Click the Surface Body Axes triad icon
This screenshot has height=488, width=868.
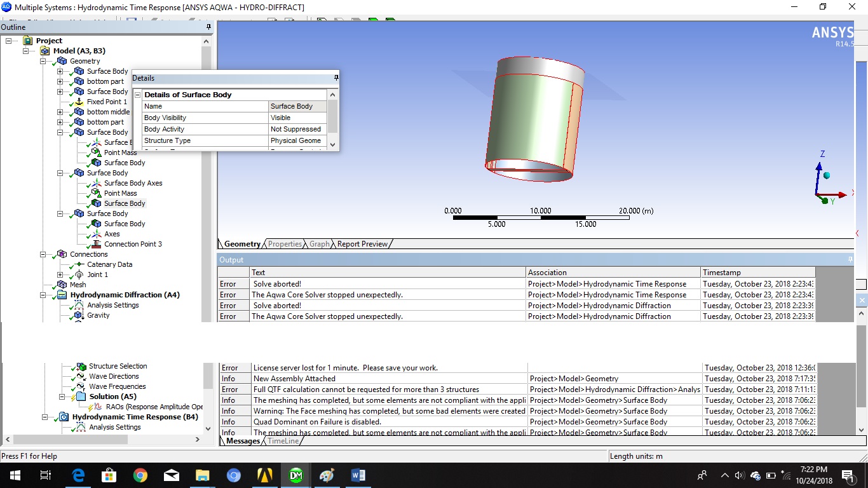96,183
